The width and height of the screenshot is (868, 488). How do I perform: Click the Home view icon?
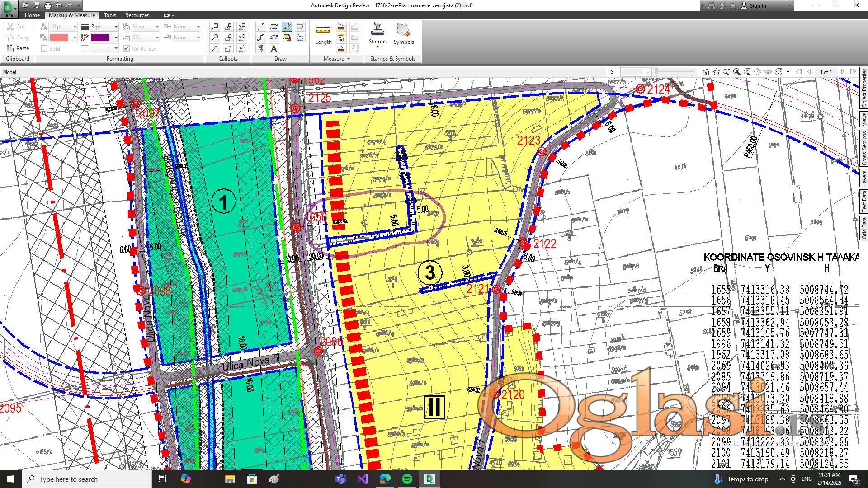705,72
